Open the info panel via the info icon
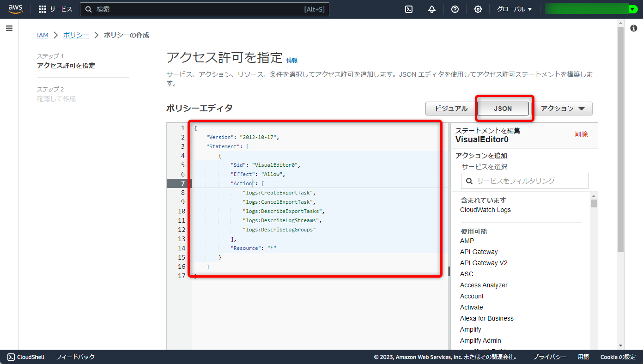 pyautogui.click(x=634, y=28)
